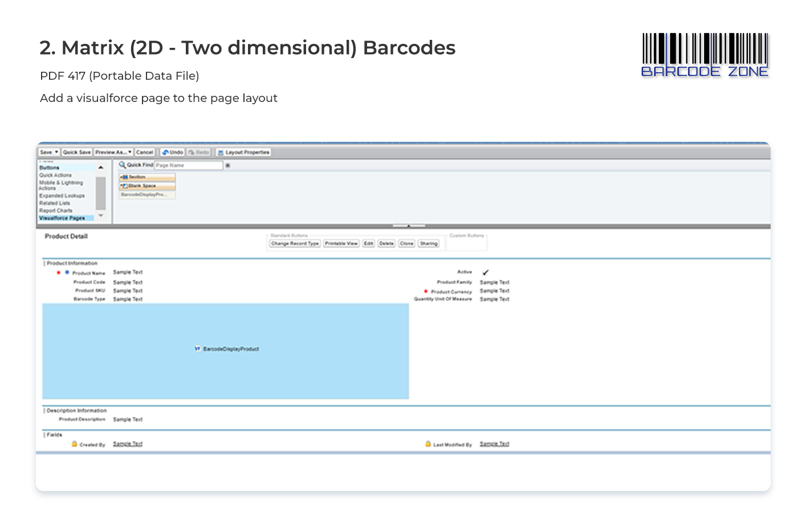Viewport: 798px width, 532px height.
Task: Select Visualforce Pages in palette list
Action: [x=62, y=218]
